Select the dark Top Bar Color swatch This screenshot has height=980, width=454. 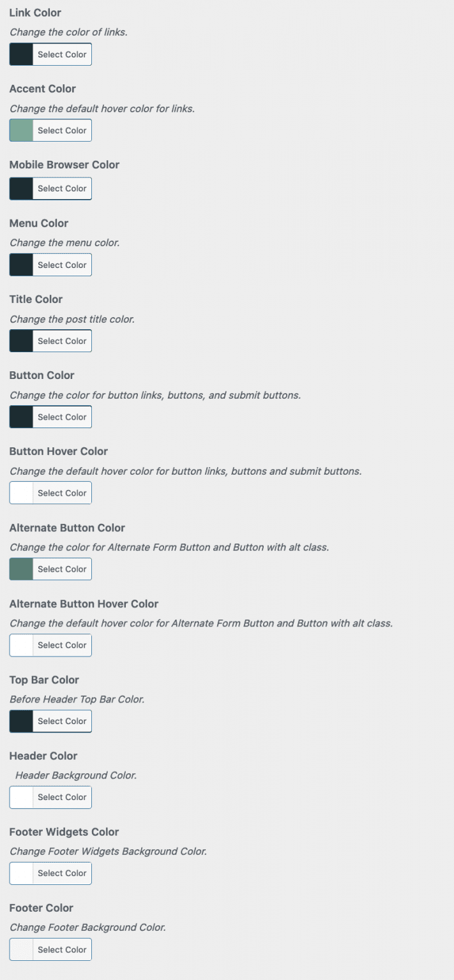tap(20, 720)
